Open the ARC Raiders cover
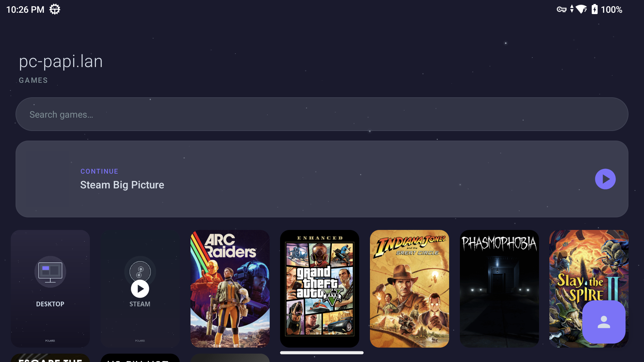 pyautogui.click(x=230, y=289)
